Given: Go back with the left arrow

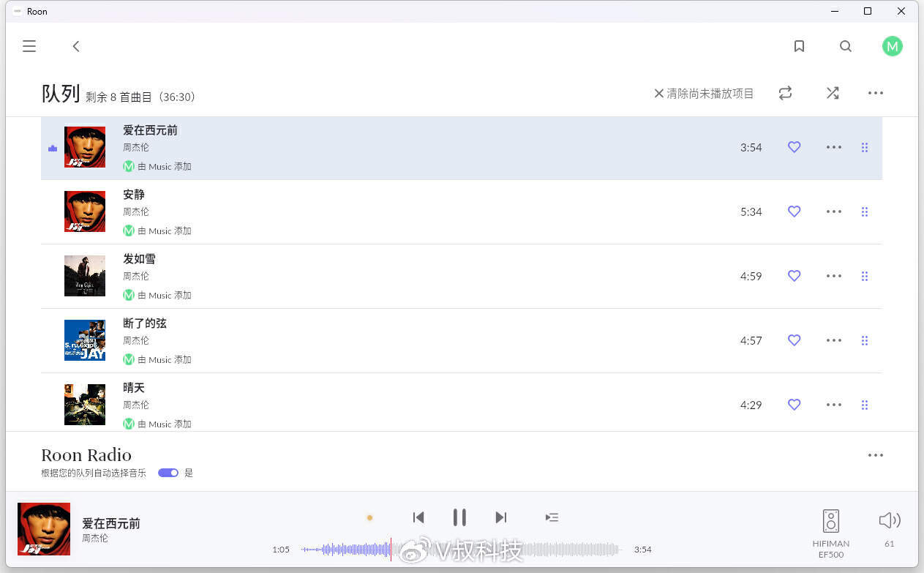Looking at the screenshot, I should pos(76,46).
